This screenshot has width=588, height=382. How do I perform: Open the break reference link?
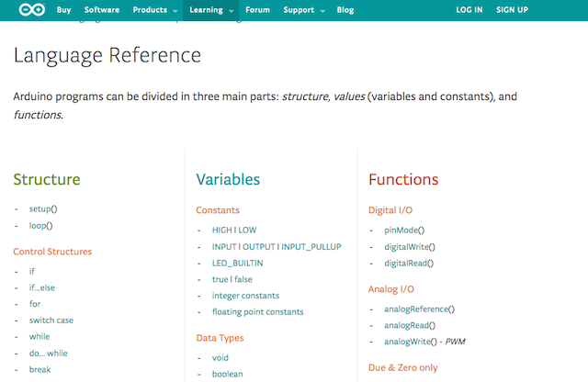coord(40,369)
